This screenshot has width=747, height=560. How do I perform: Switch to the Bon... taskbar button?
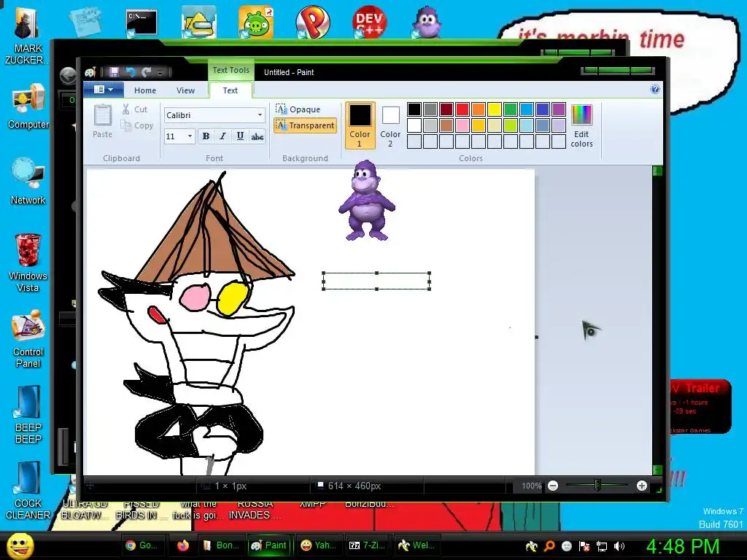click(221, 545)
